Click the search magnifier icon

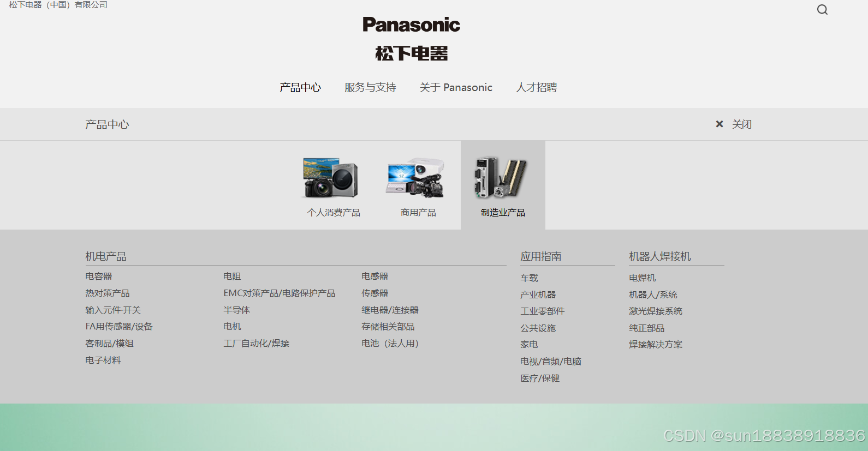coord(822,10)
